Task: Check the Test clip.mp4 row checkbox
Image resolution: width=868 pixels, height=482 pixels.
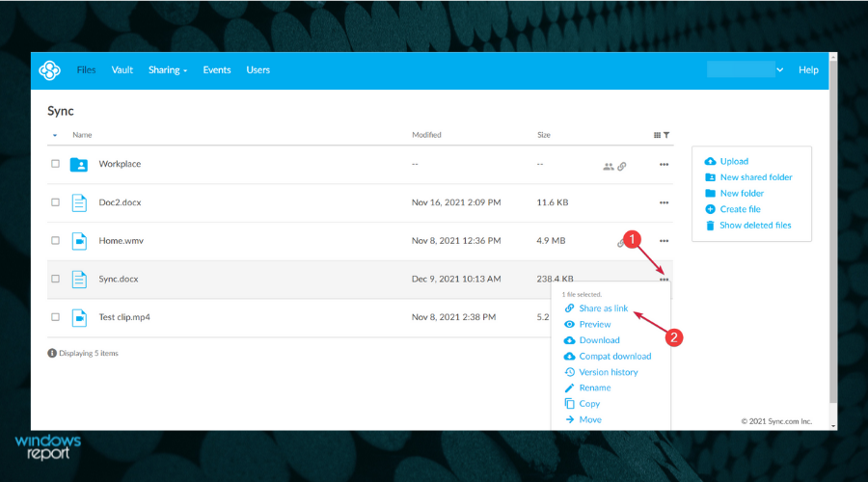Action: [55, 317]
